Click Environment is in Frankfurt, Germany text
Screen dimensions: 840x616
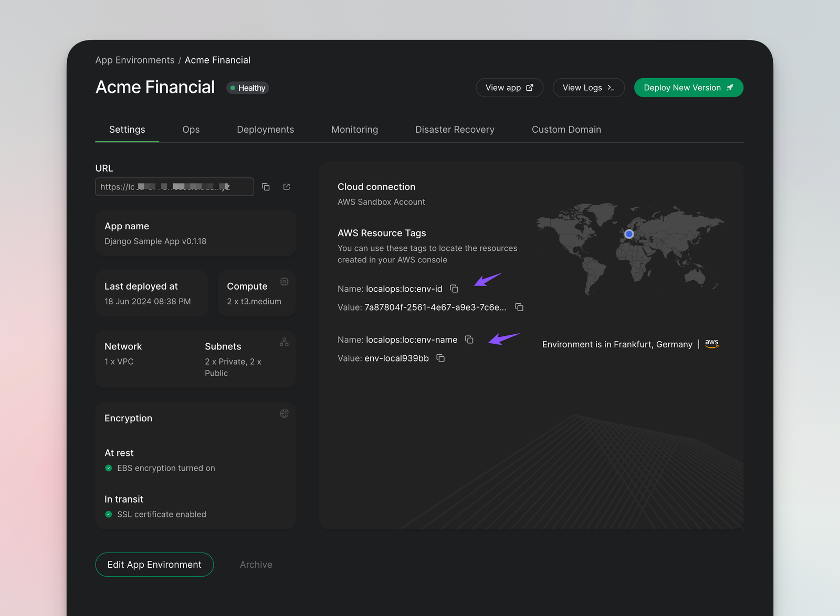coord(617,345)
